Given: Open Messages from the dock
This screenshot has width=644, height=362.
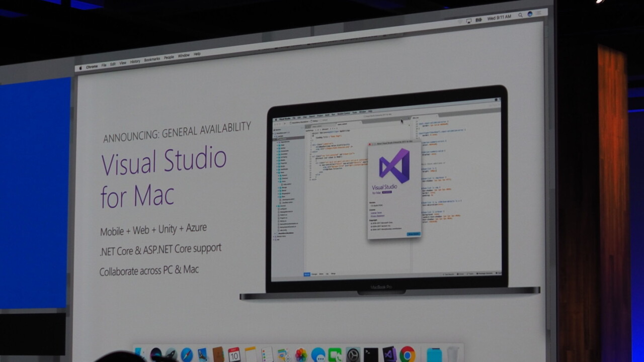Looking at the screenshot, I should [318, 354].
